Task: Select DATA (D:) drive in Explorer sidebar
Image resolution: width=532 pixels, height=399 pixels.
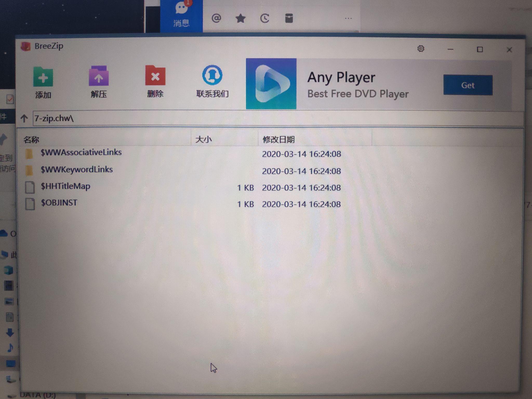Action: coord(38,395)
